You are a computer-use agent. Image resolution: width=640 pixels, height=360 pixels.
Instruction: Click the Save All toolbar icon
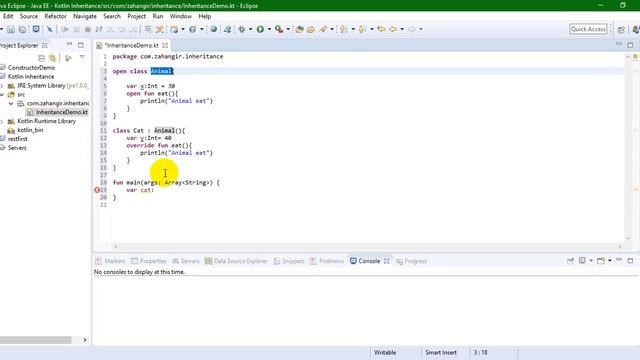(x=22, y=29)
